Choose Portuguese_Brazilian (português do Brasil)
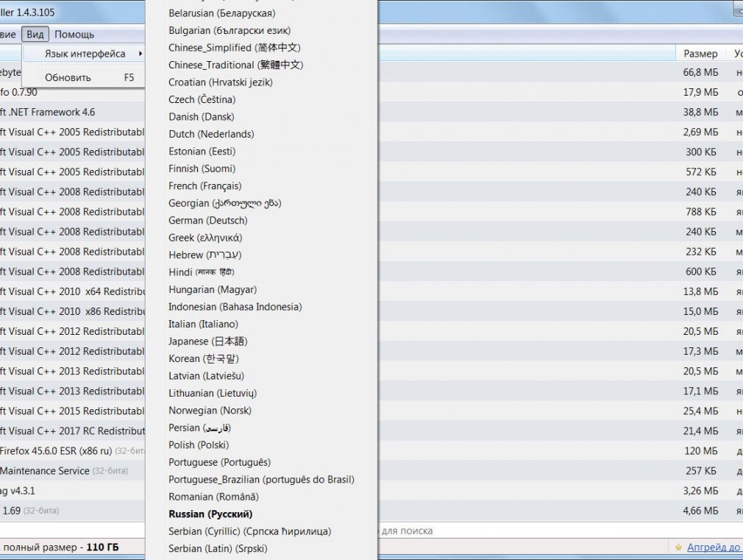 (262, 479)
